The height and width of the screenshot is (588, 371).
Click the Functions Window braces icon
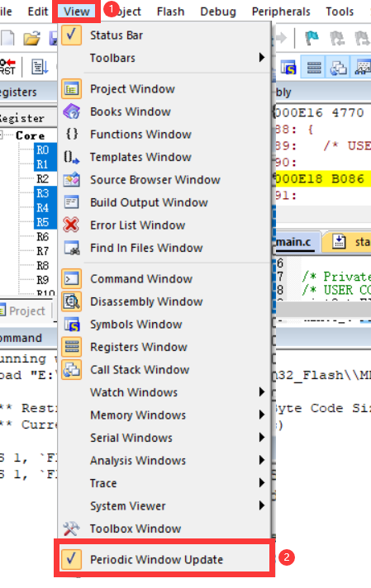tap(71, 134)
